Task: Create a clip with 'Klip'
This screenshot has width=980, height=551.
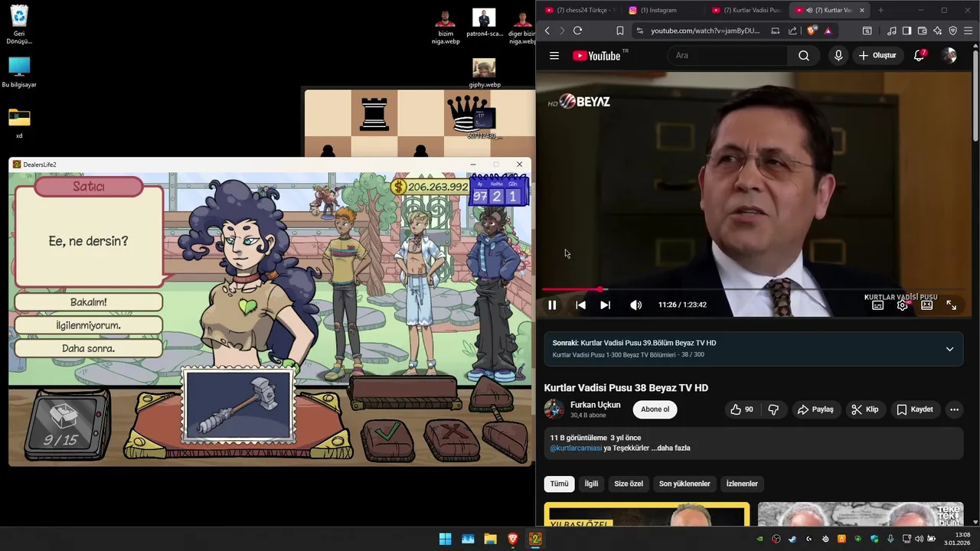Action: coord(865,409)
